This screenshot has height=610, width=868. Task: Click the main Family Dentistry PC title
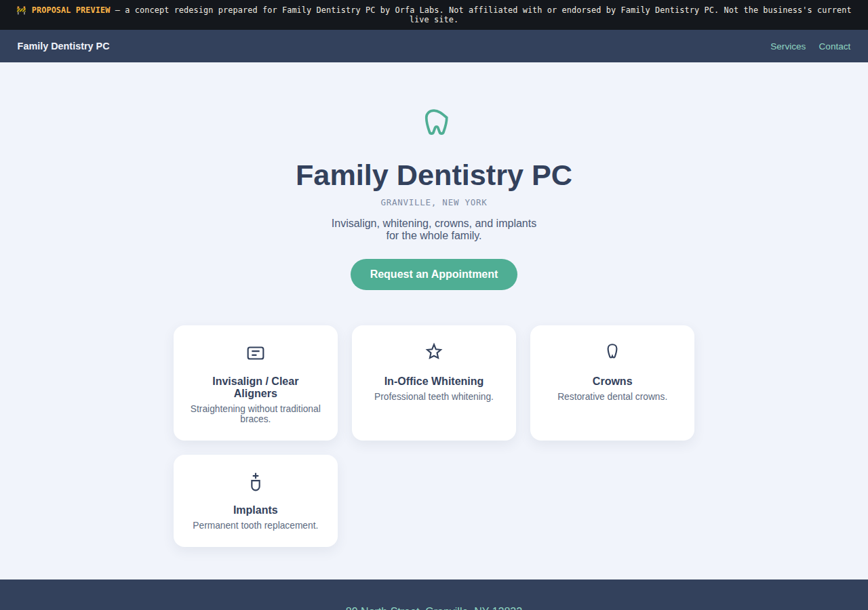[x=434, y=175]
